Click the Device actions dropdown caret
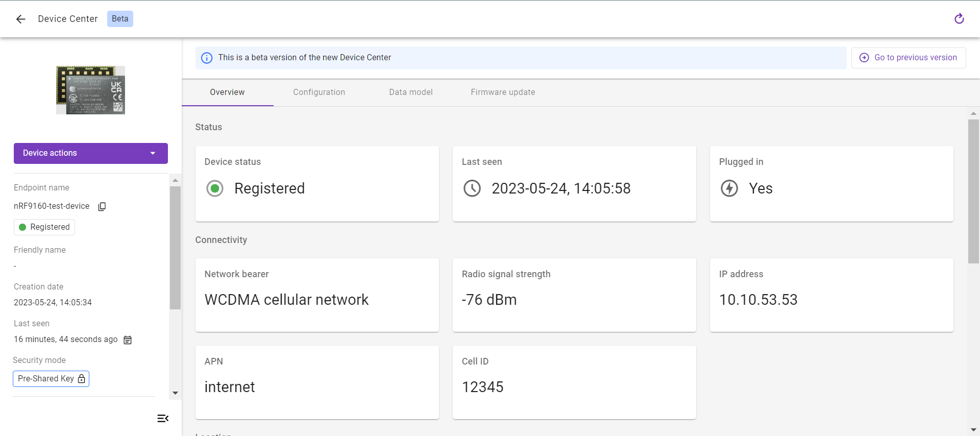Viewport: 980px width, 436px height. 153,153
